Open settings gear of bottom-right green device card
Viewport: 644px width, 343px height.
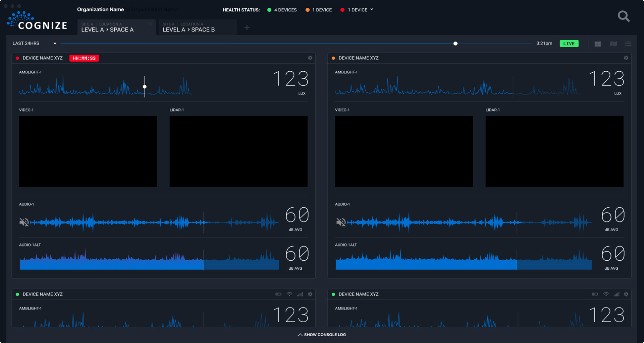[x=626, y=294]
